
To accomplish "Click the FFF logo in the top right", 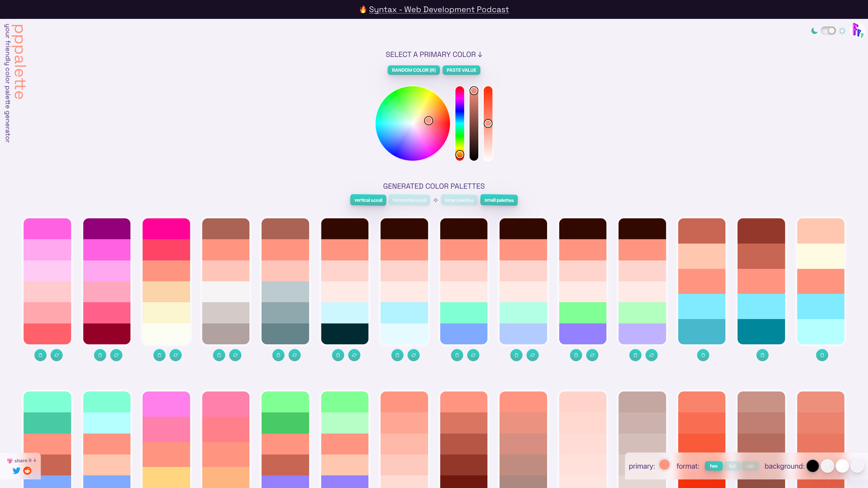I will tap(858, 30).
